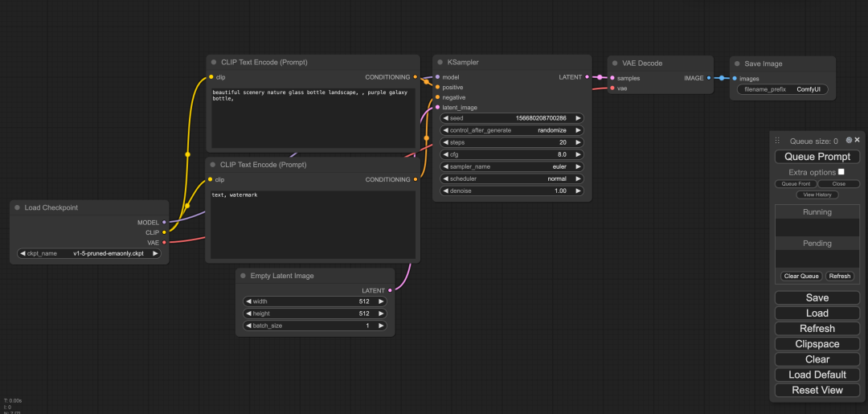Image resolution: width=868 pixels, height=414 pixels.
Task: Open the sampler_name euler dropdown
Action: (512, 166)
